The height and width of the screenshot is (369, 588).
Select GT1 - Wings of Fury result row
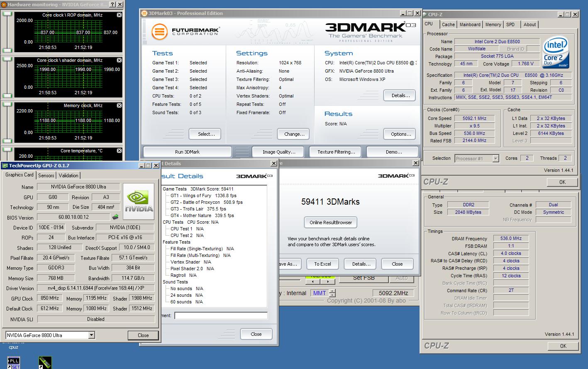pyautogui.click(x=203, y=195)
